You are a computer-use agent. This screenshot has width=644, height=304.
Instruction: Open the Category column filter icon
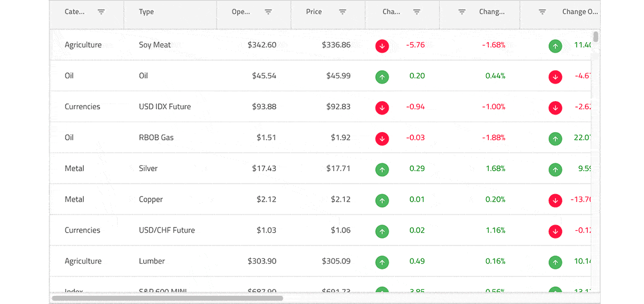[x=101, y=12]
